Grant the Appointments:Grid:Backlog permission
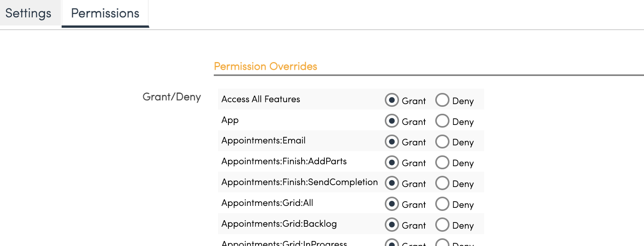This screenshot has height=246, width=644. click(392, 225)
